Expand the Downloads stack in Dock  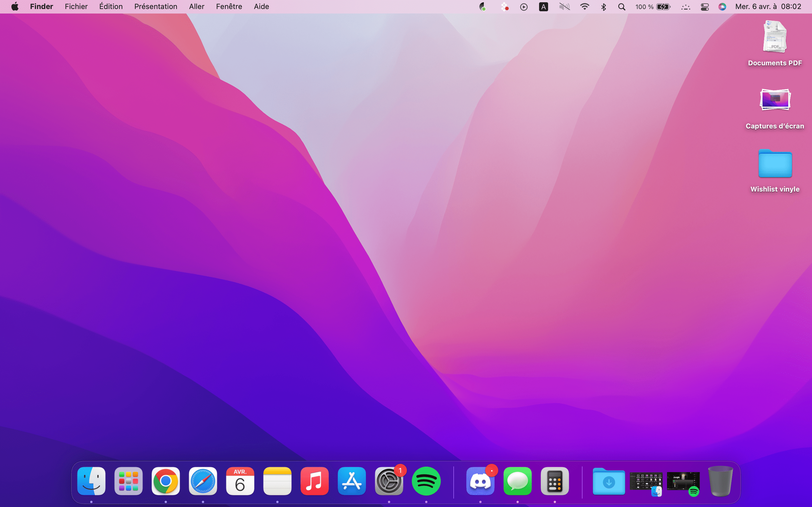(609, 482)
